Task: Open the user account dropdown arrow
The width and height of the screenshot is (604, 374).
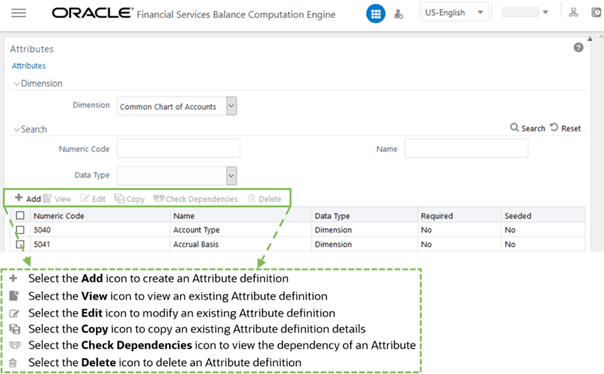Action: (x=545, y=12)
